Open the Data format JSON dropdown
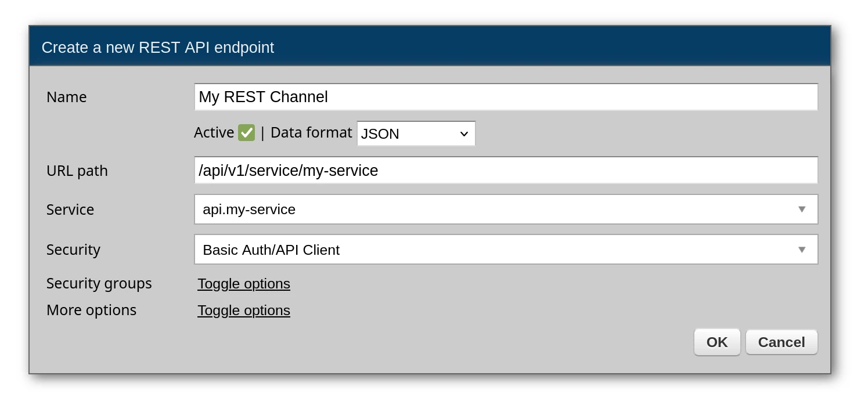This screenshot has height=408, width=868. tap(416, 133)
